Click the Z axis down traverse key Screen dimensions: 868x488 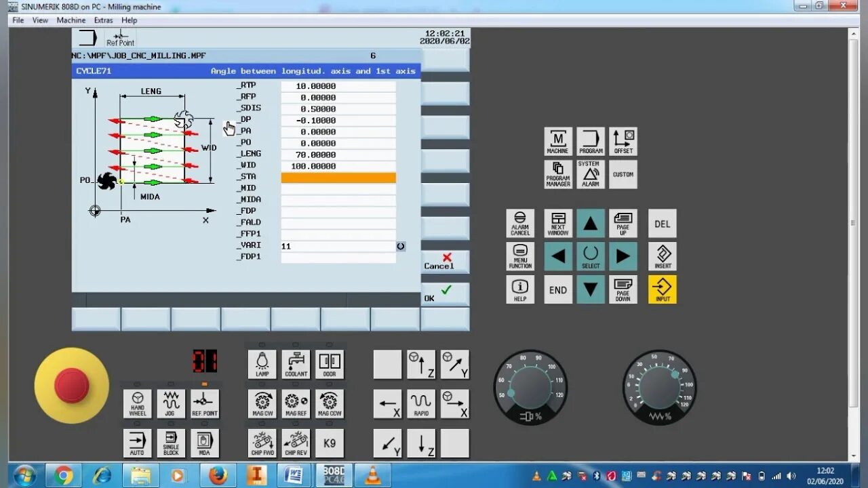pyautogui.click(x=421, y=443)
